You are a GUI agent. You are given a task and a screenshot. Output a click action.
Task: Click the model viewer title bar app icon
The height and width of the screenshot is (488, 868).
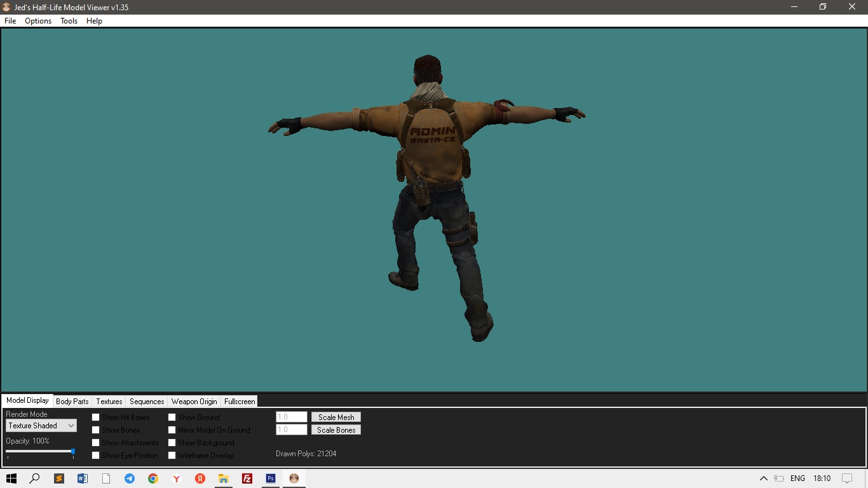6,7
